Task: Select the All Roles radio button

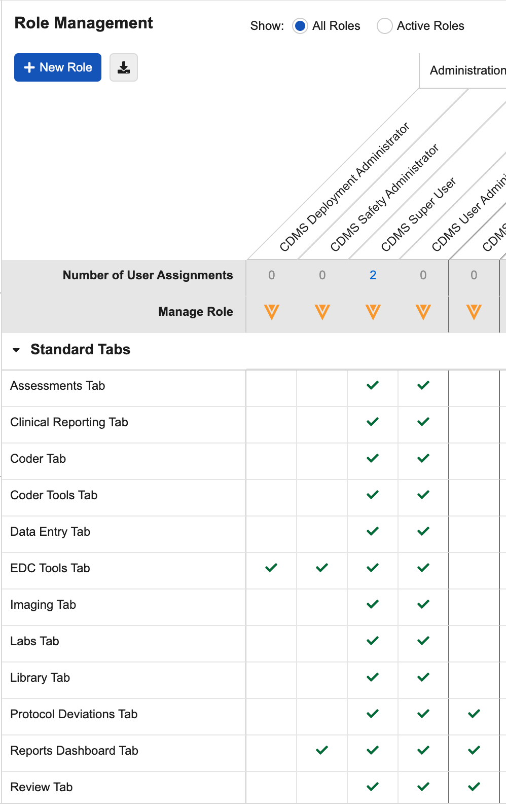Action: click(x=300, y=26)
